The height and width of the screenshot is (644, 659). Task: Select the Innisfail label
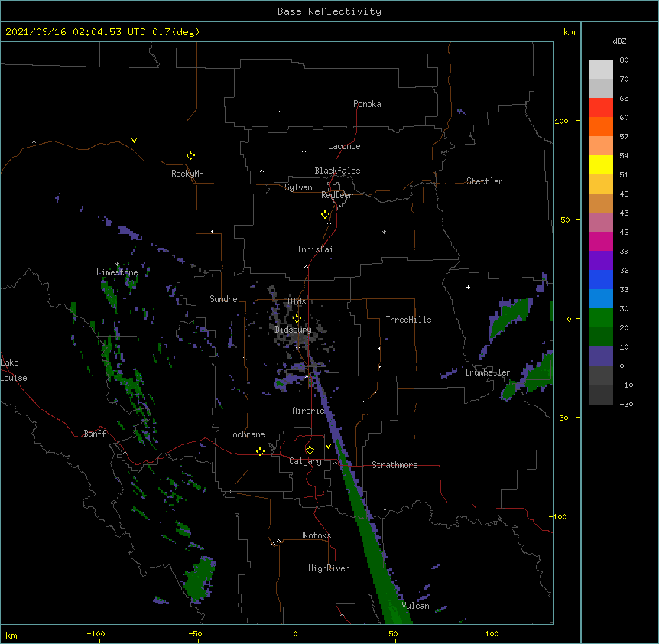(x=317, y=249)
